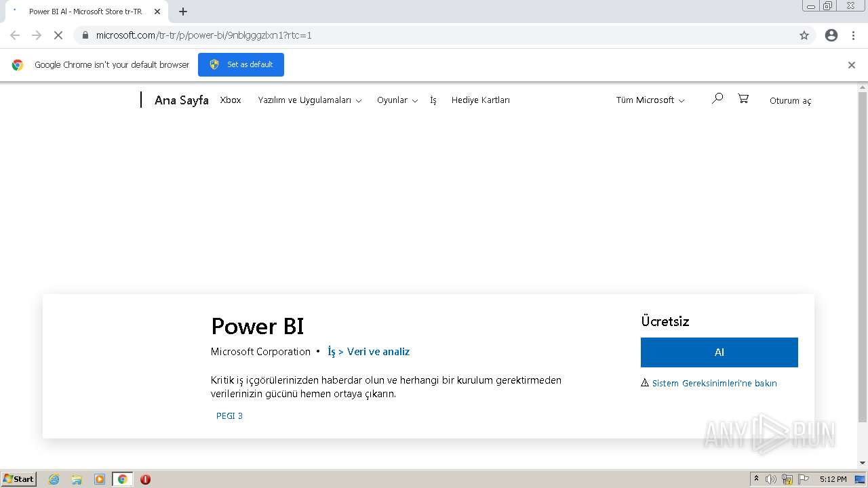Launch the media player taskbar icon
Viewport: 868px width, 488px height.
point(100,479)
